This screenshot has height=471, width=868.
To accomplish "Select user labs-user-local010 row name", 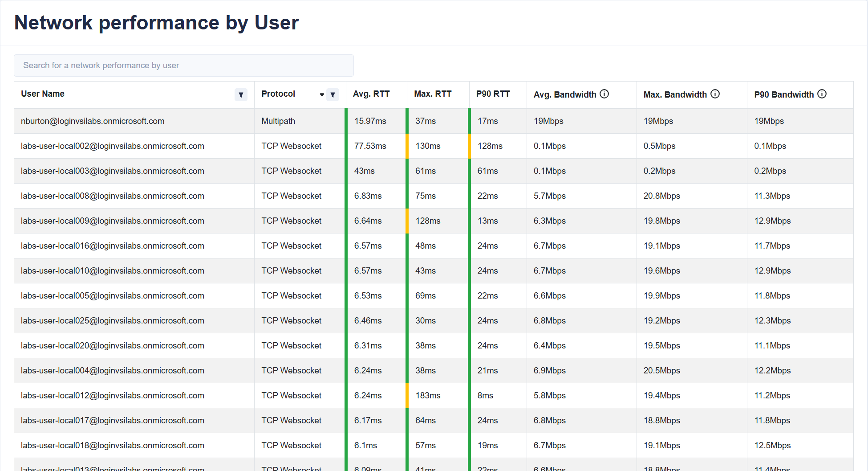I will coord(113,271).
